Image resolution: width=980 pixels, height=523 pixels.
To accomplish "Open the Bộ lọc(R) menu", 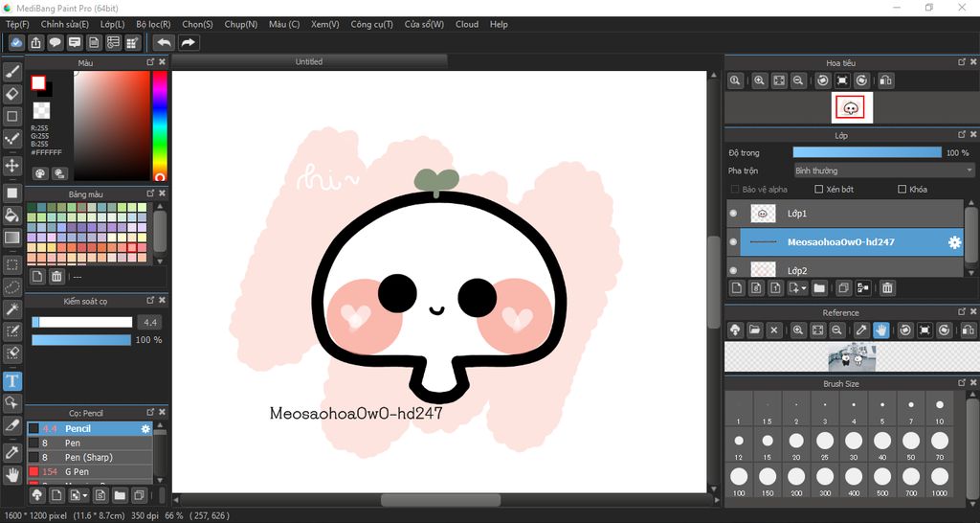I will [153, 24].
